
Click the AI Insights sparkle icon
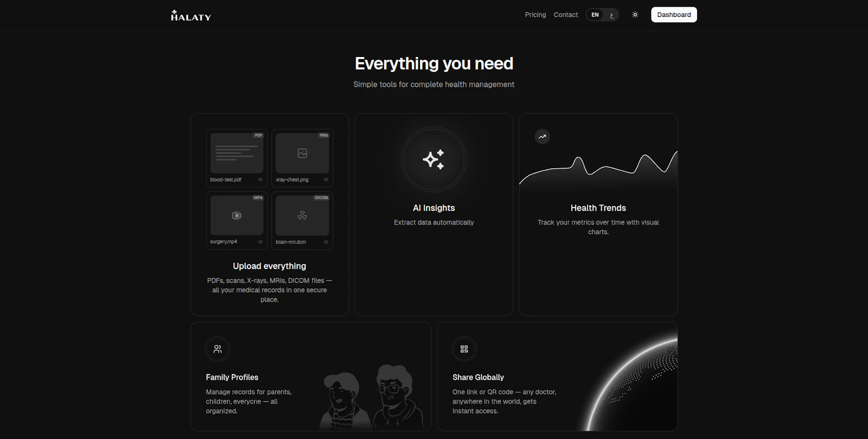433,160
